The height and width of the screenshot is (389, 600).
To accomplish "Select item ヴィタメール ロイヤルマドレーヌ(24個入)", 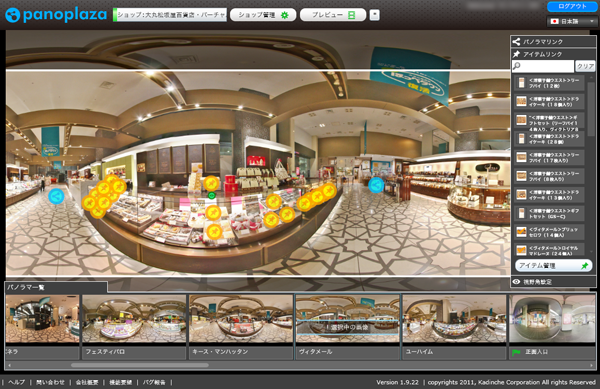I will [549, 249].
